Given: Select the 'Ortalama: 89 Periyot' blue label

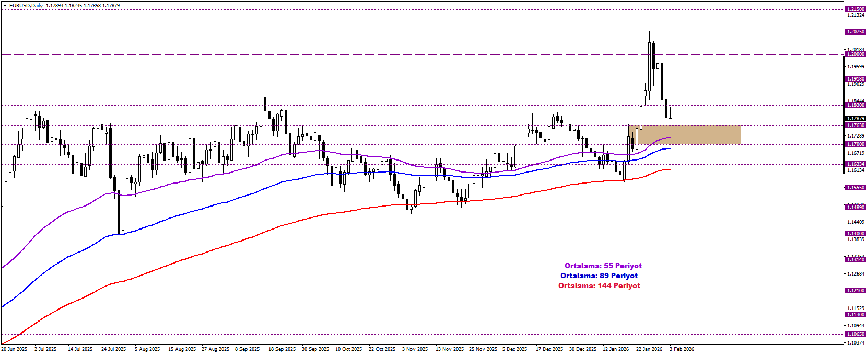Looking at the screenshot, I should 599,276.
